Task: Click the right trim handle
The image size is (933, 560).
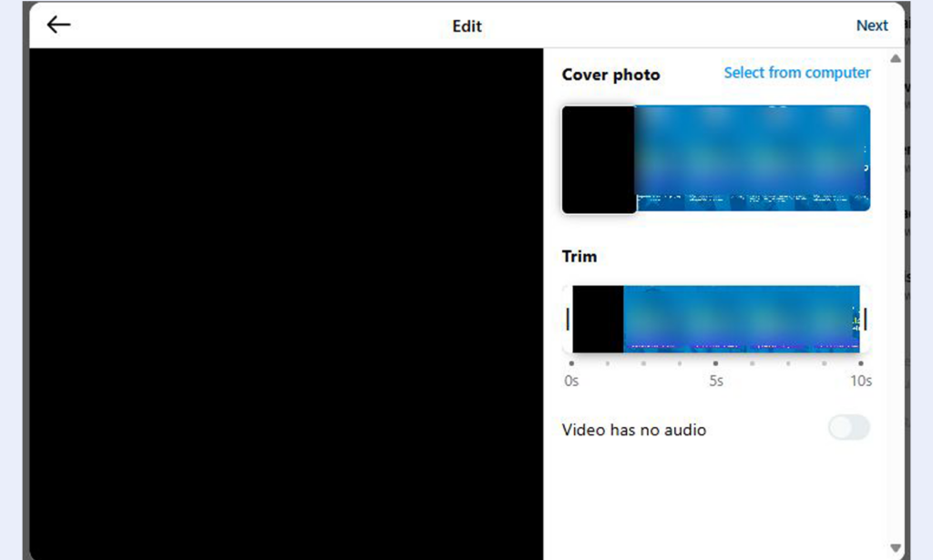Action: [x=865, y=319]
